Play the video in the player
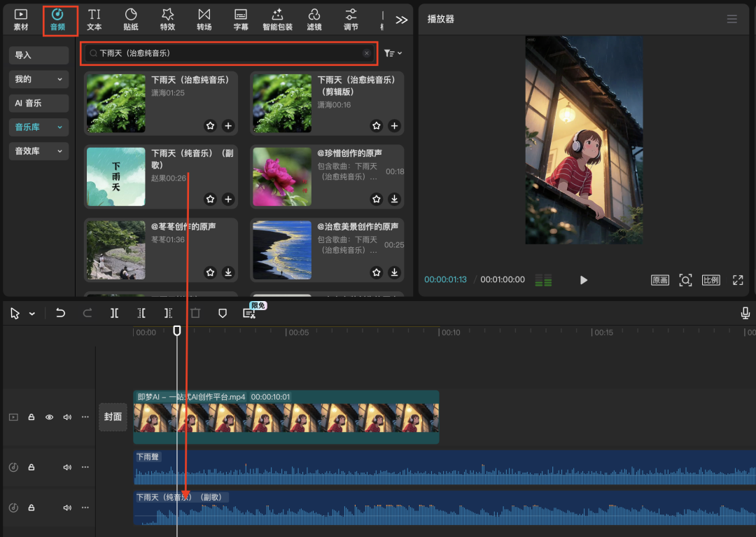 click(x=584, y=280)
